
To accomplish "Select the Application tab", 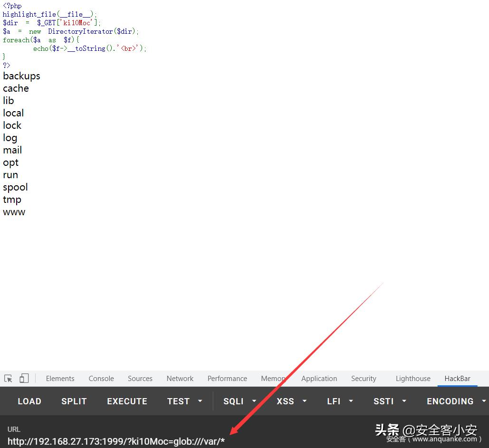I will point(319,379).
